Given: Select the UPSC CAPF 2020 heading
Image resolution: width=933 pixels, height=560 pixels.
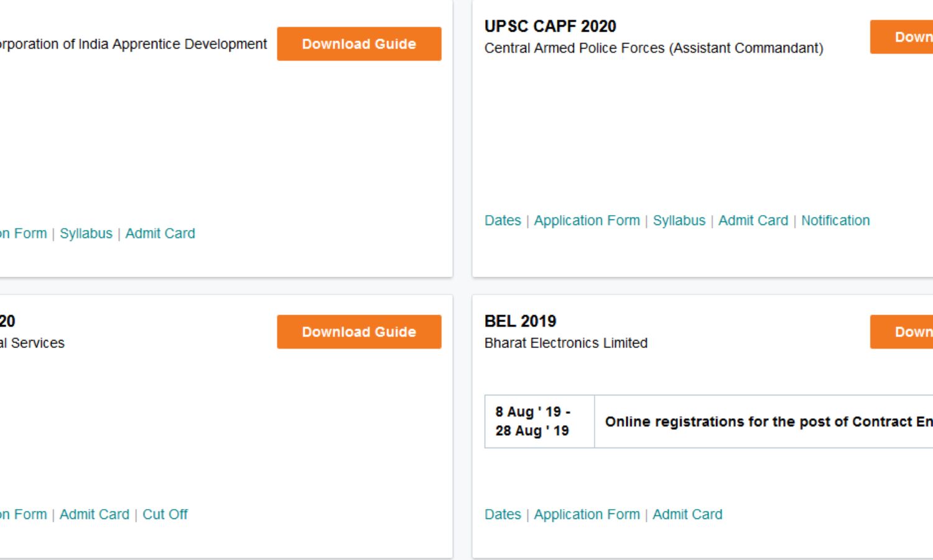Looking at the screenshot, I should click(550, 26).
